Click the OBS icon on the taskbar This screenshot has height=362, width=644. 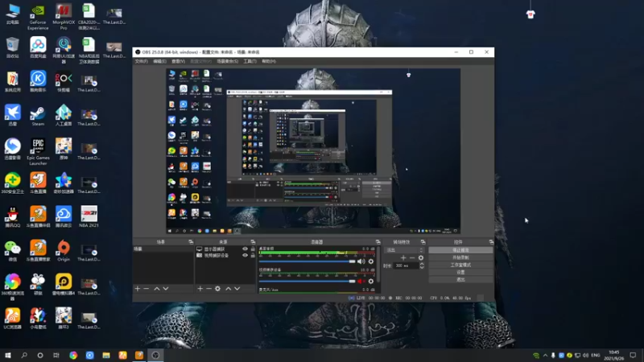(x=155, y=355)
